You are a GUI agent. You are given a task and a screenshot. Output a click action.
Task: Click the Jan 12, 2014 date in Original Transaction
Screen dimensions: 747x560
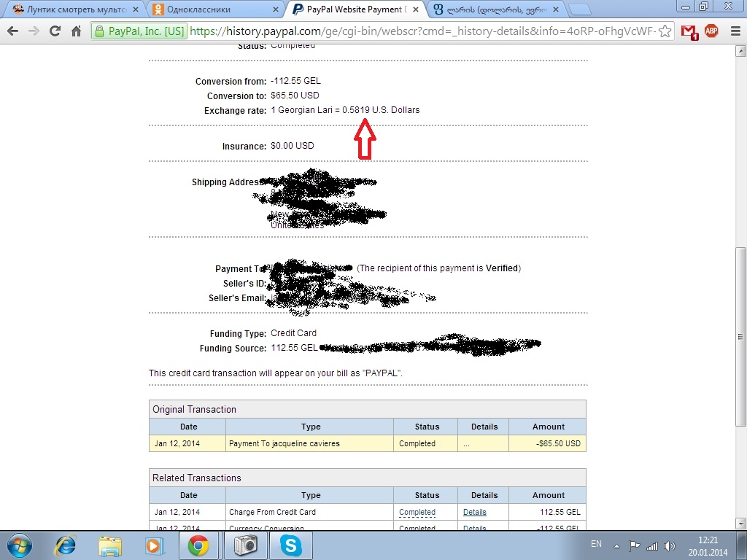pyautogui.click(x=177, y=443)
